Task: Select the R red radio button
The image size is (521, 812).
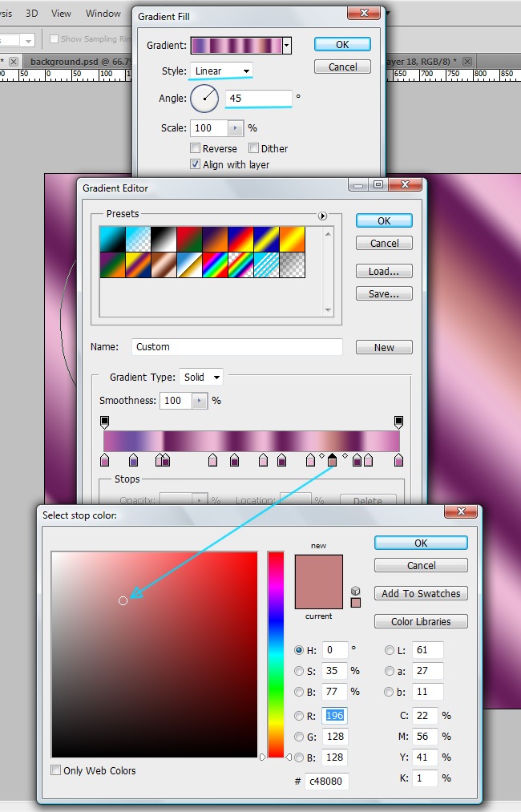Action: click(x=299, y=716)
